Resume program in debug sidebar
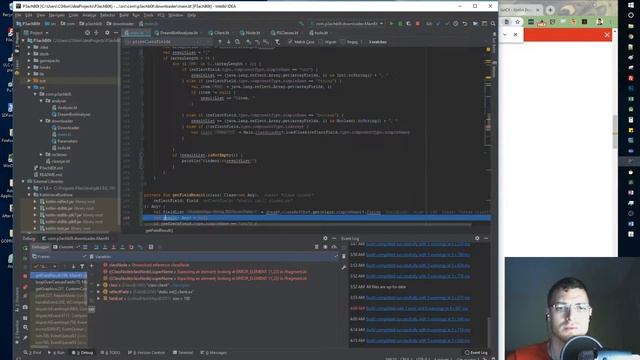Image resolution: width=640 pixels, height=360 pixels. pyautogui.click(x=25, y=258)
